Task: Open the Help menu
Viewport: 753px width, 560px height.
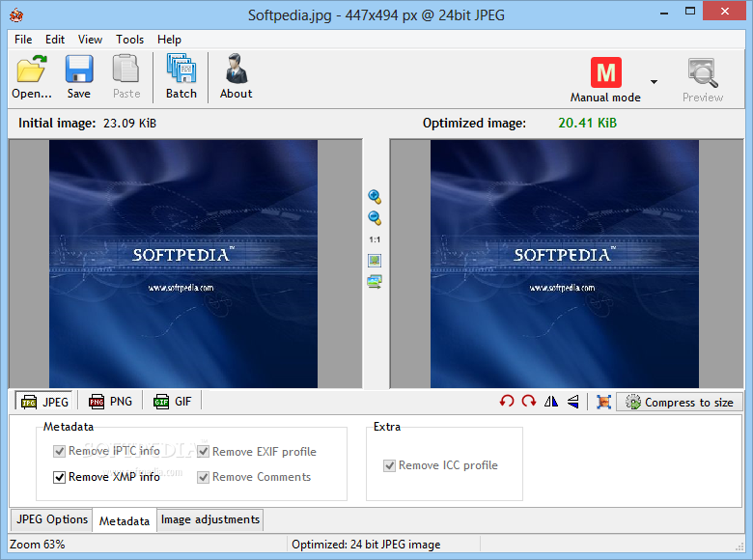Action: (x=169, y=40)
